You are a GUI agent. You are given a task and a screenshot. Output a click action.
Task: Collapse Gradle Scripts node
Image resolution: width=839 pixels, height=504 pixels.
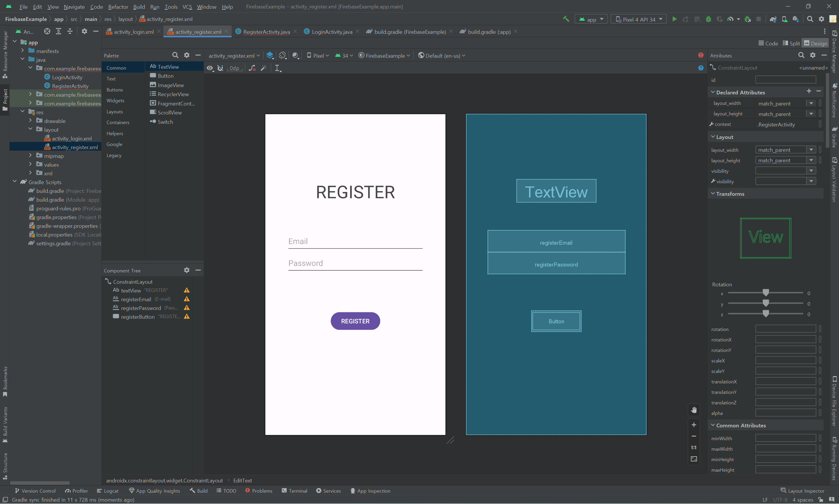tap(15, 182)
